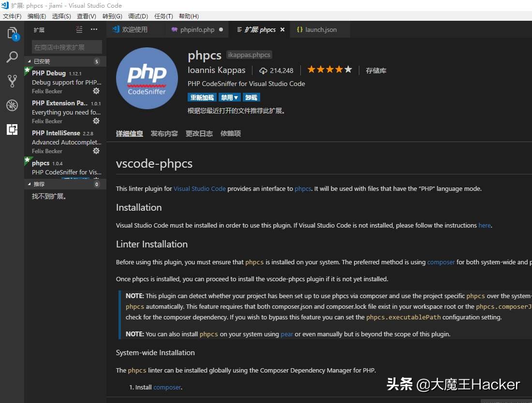The width and height of the screenshot is (532, 403).
Task: Click the installed count badge 5
Action: [x=97, y=61]
